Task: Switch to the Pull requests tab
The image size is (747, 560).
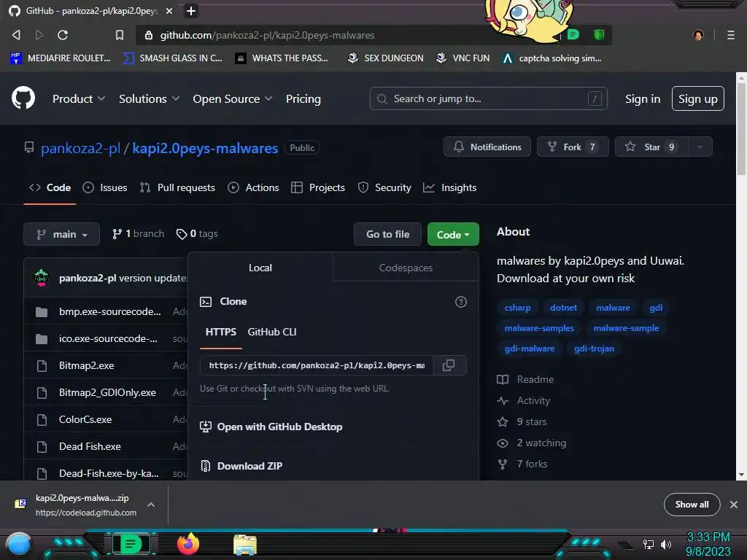Action: click(178, 187)
